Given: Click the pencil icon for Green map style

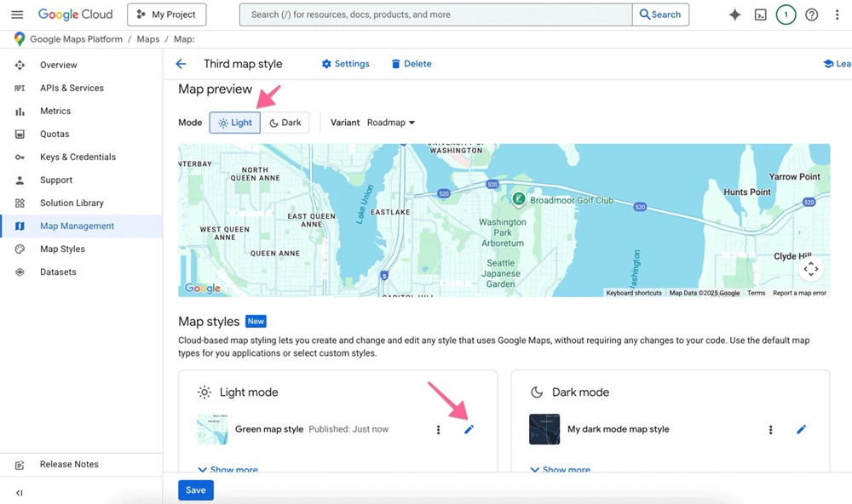Looking at the screenshot, I should 469,430.
